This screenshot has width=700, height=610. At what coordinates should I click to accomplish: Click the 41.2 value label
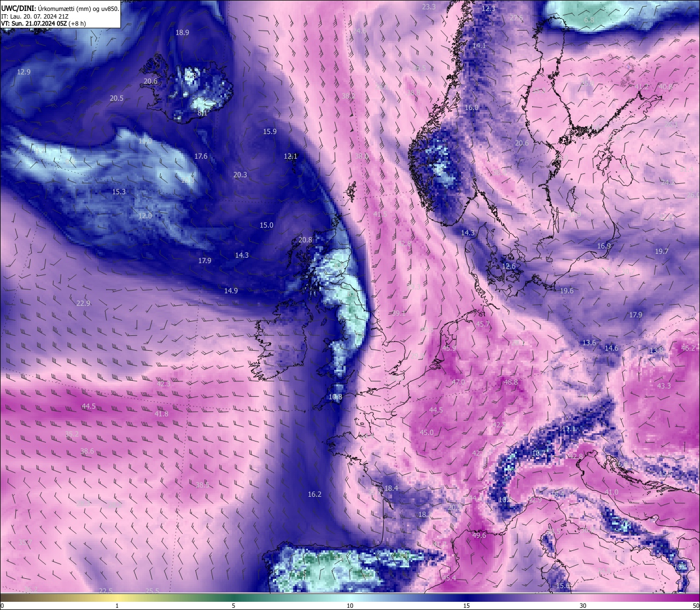coord(641,86)
